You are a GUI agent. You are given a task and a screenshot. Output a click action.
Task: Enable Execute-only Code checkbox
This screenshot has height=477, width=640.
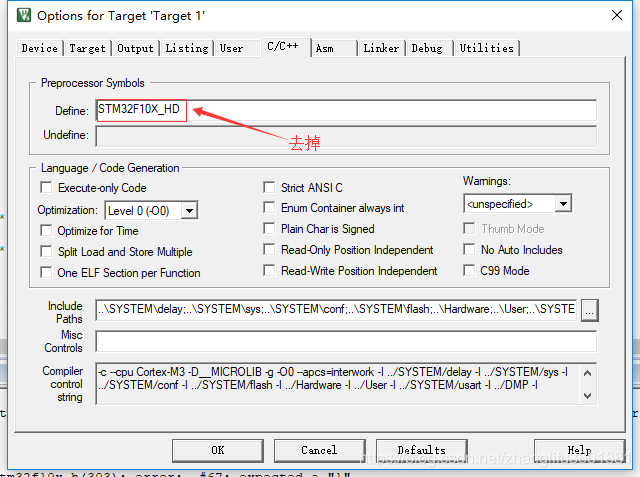coord(46,188)
